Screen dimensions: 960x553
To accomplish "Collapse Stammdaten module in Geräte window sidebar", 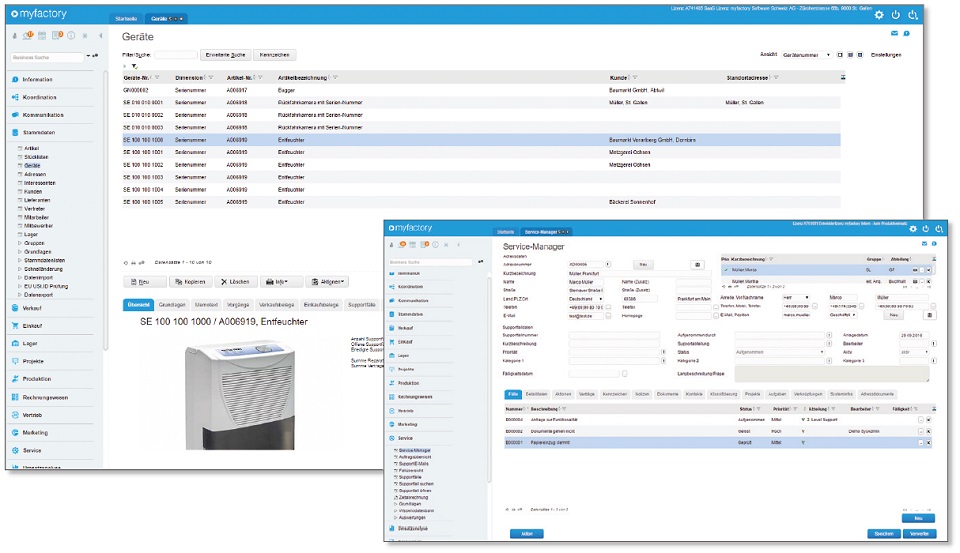I will pos(39,133).
